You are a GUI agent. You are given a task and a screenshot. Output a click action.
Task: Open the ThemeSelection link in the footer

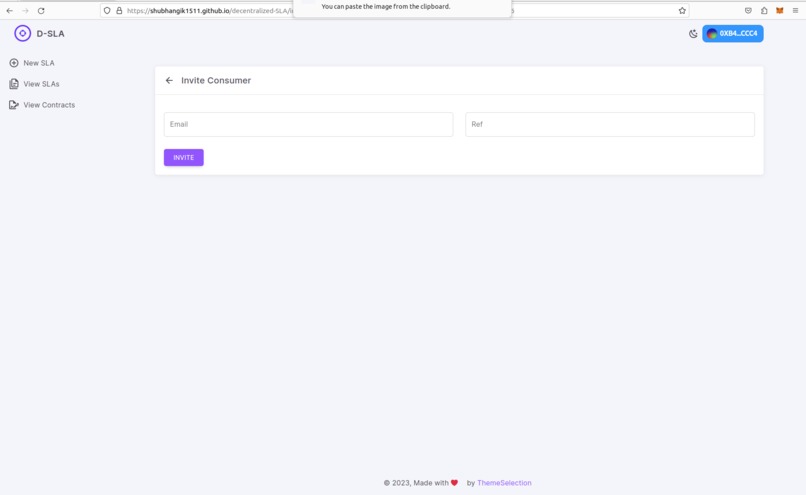click(x=504, y=483)
